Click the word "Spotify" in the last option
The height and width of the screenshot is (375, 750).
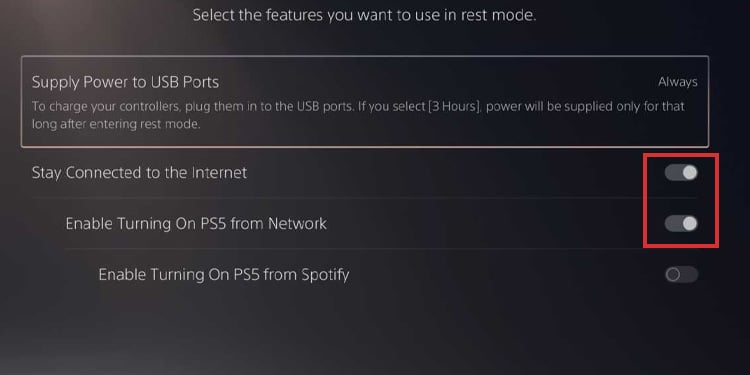[x=325, y=275]
